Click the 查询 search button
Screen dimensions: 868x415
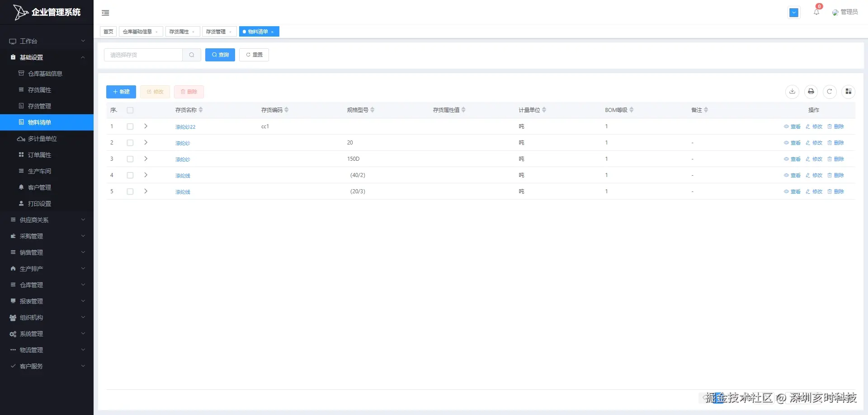point(220,55)
